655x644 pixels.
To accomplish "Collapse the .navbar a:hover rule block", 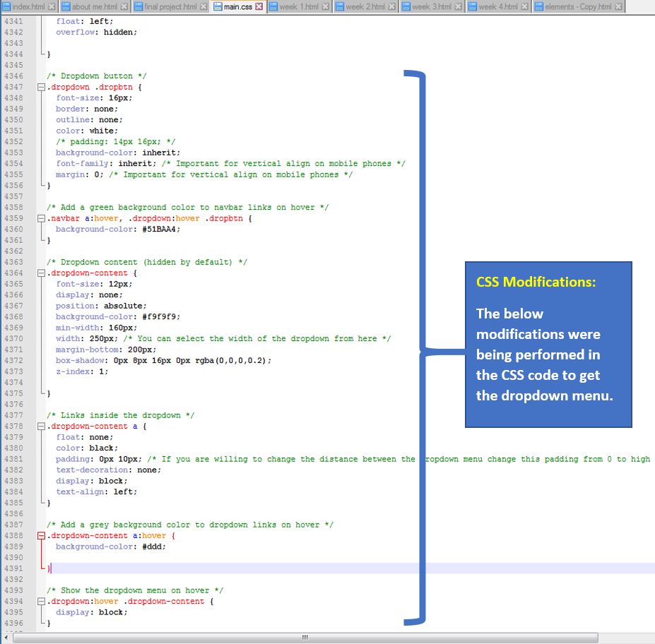I will [x=41, y=218].
